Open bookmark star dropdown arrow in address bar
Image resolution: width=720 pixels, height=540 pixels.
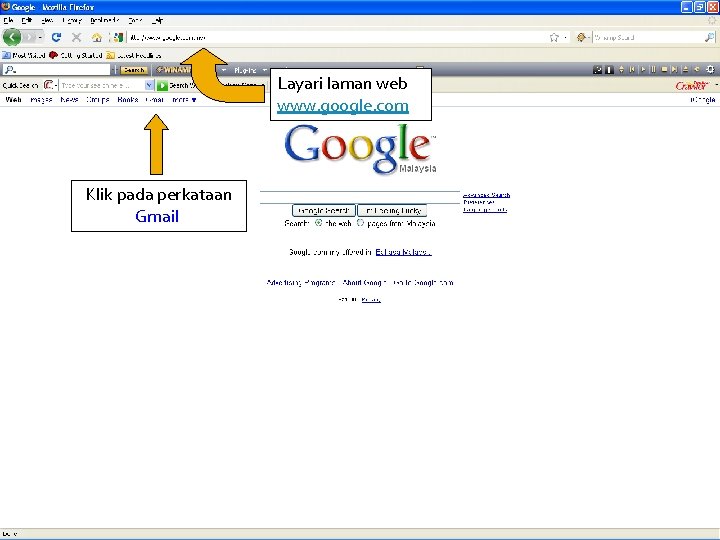[x=565, y=37]
